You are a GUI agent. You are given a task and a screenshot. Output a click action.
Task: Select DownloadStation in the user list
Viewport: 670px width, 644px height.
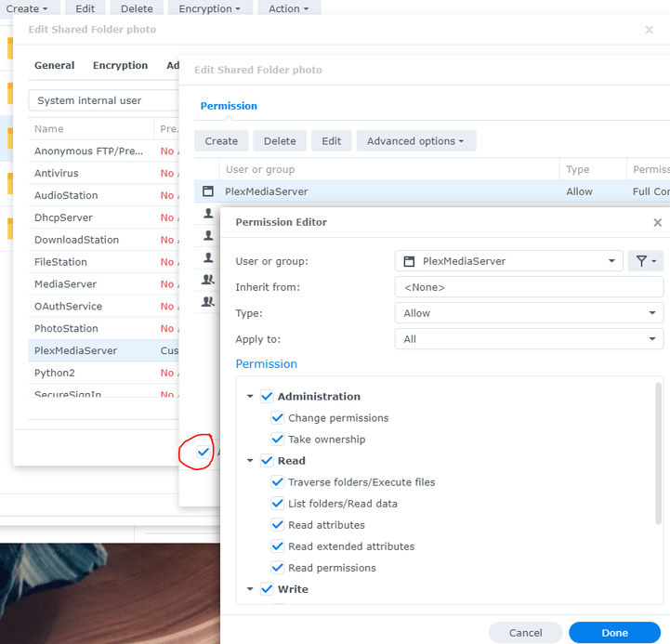point(103,240)
